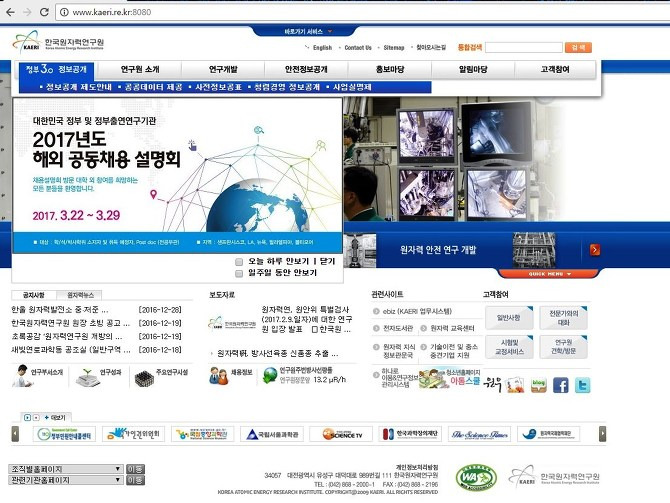Open notice 한국원자력연구원 원장 초빙 공고

pyautogui.click(x=71, y=323)
